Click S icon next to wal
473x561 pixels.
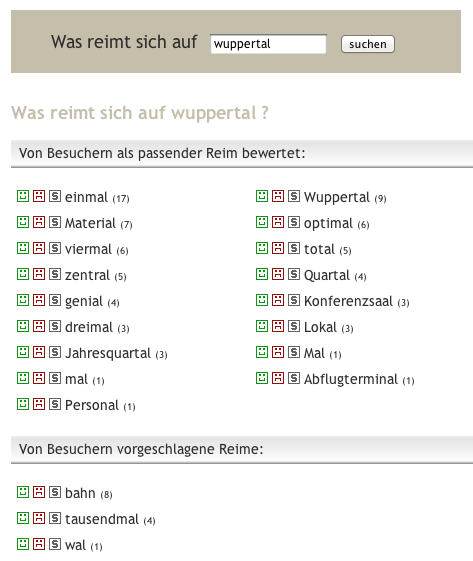(55, 544)
